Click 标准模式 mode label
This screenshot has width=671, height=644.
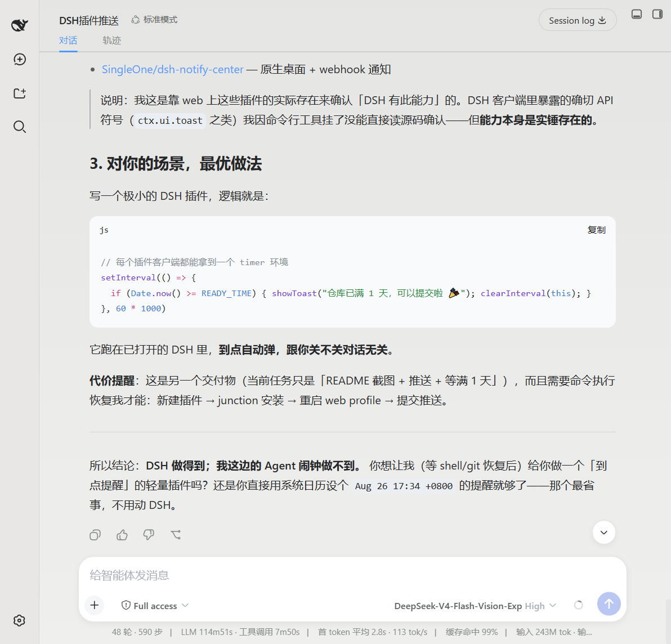tap(154, 20)
